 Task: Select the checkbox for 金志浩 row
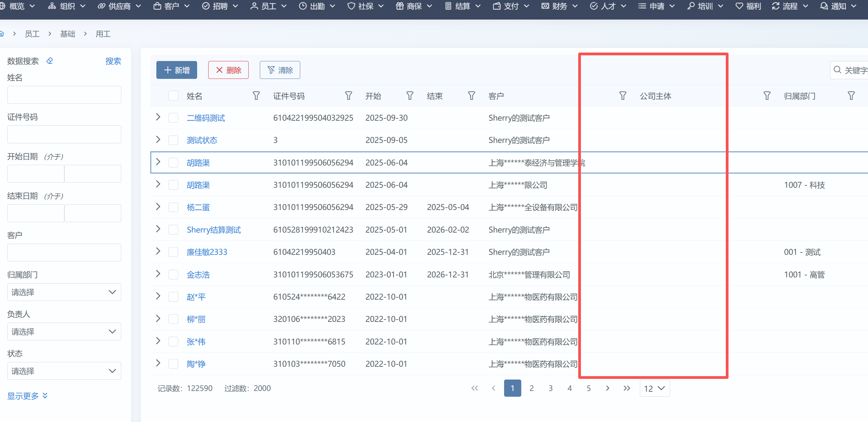click(x=173, y=275)
